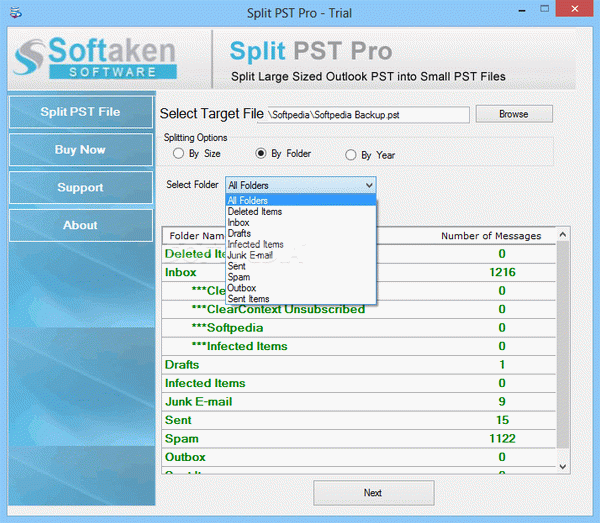The image size is (600, 523).
Task: Go to the Support section
Action: (x=81, y=187)
